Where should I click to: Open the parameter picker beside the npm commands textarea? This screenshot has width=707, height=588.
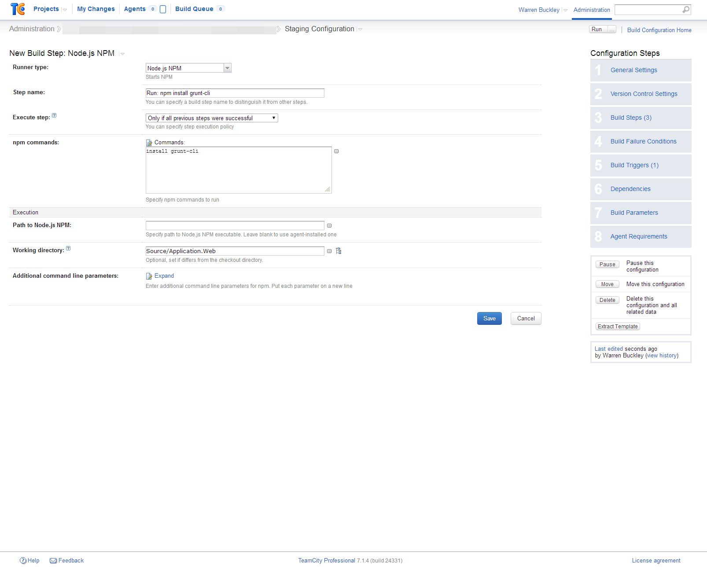tap(336, 151)
